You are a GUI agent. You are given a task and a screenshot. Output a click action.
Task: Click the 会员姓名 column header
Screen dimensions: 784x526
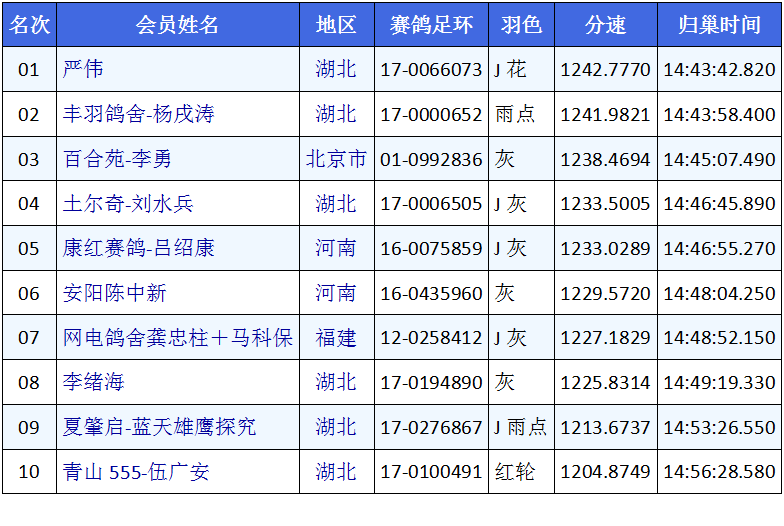(177, 25)
